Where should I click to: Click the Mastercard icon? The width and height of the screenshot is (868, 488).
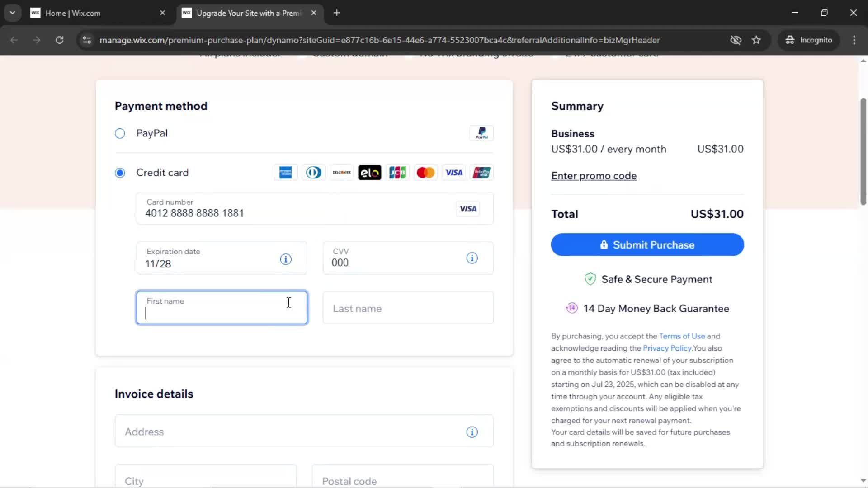coord(425,173)
